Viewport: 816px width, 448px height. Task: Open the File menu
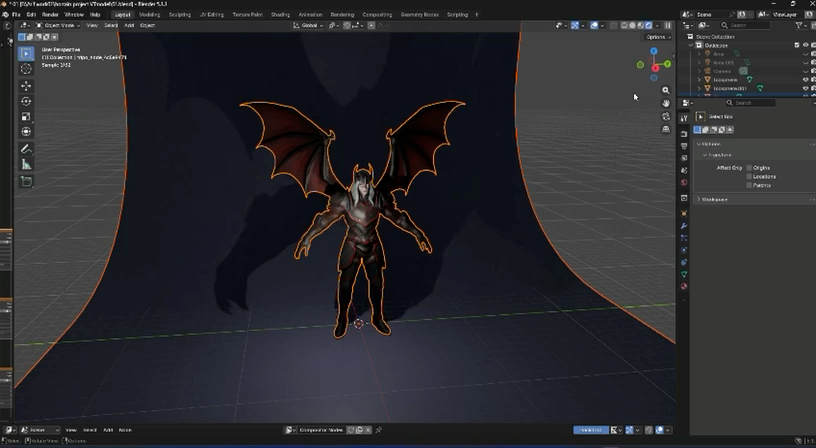coord(16,15)
